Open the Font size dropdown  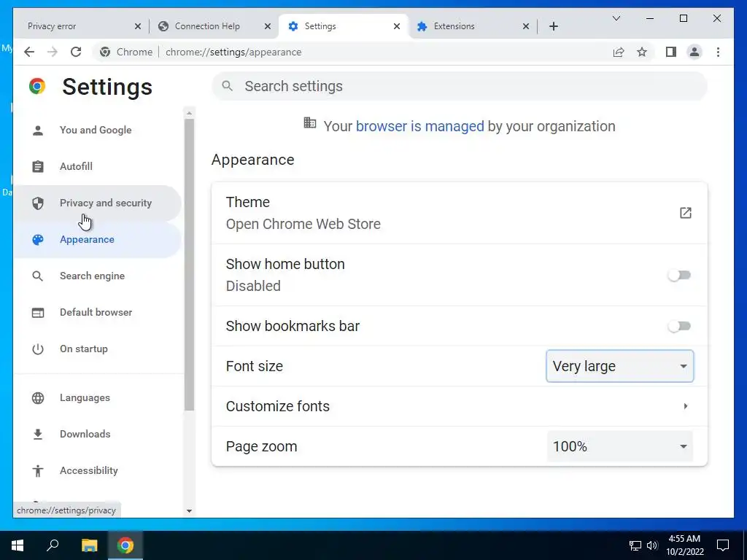point(619,366)
